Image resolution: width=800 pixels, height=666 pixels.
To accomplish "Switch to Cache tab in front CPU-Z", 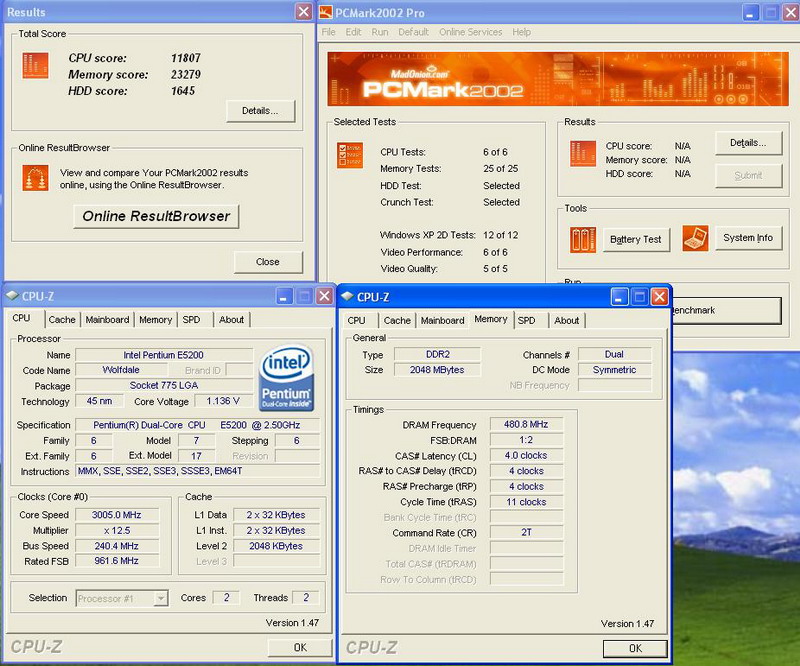I will [x=397, y=320].
